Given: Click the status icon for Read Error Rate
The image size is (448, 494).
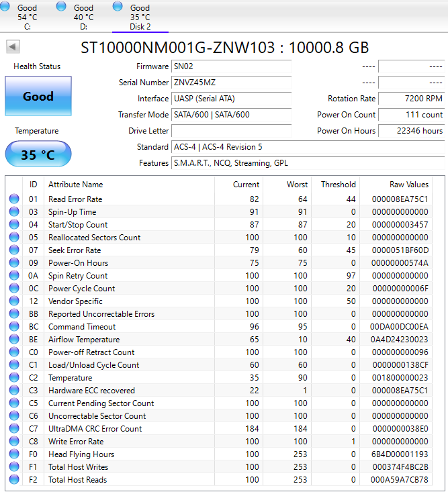Looking at the screenshot, I should point(14,199).
